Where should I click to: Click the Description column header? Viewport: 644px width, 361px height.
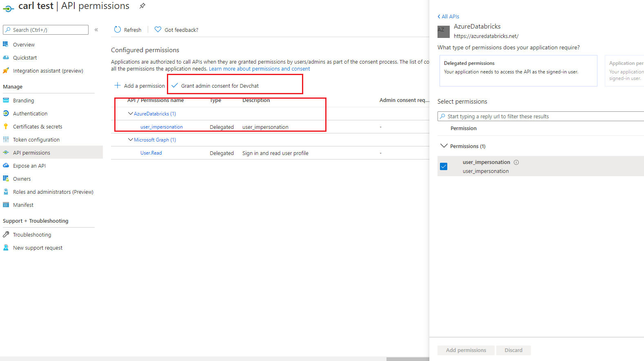tap(256, 100)
